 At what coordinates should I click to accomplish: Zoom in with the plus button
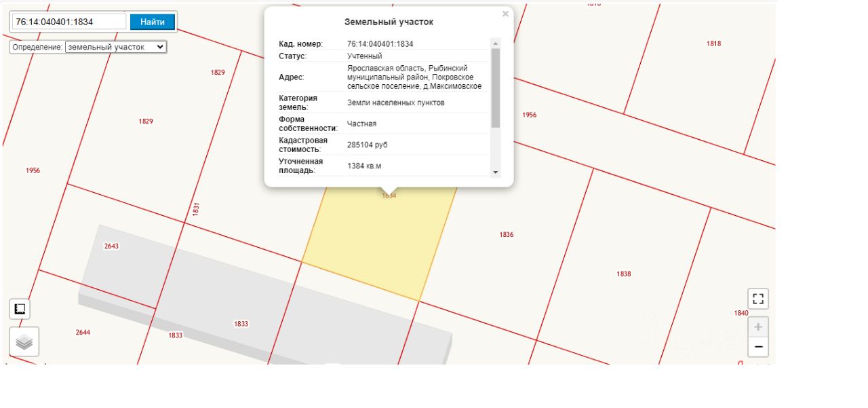[758, 327]
